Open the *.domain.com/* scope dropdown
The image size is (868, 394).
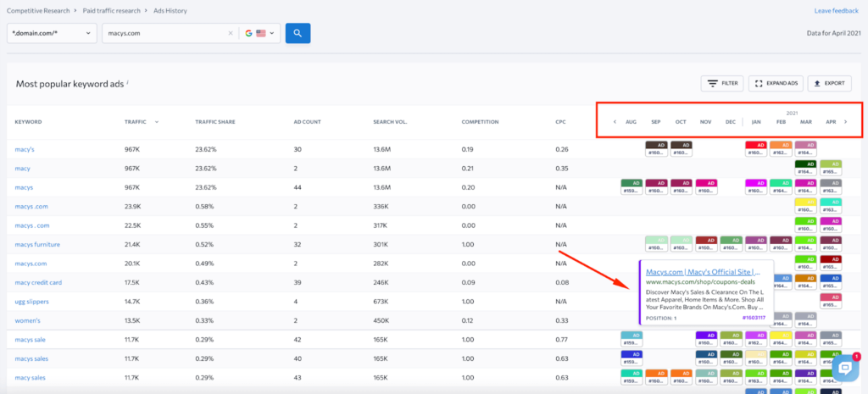52,33
